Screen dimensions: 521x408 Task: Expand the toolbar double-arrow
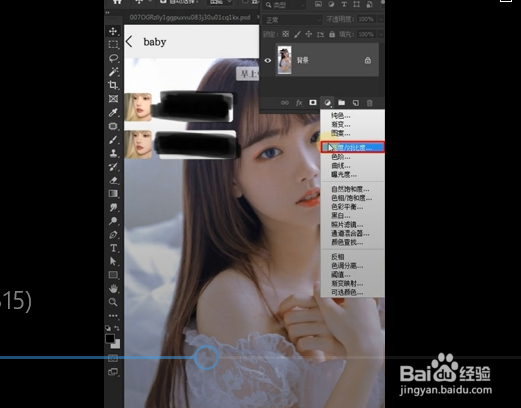click(x=107, y=12)
